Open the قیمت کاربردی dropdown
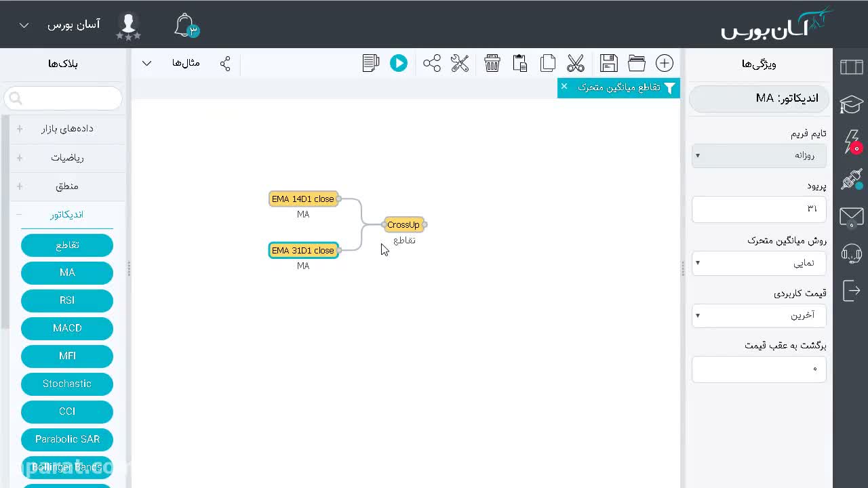The width and height of the screenshot is (868, 488). [x=759, y=315]
